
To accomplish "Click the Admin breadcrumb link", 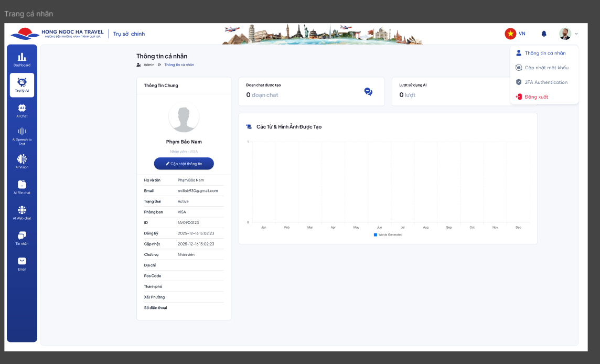I will tap(149, 65).
